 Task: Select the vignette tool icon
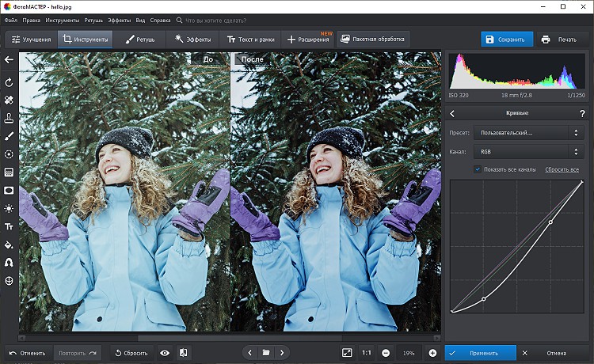click(9, 190)
